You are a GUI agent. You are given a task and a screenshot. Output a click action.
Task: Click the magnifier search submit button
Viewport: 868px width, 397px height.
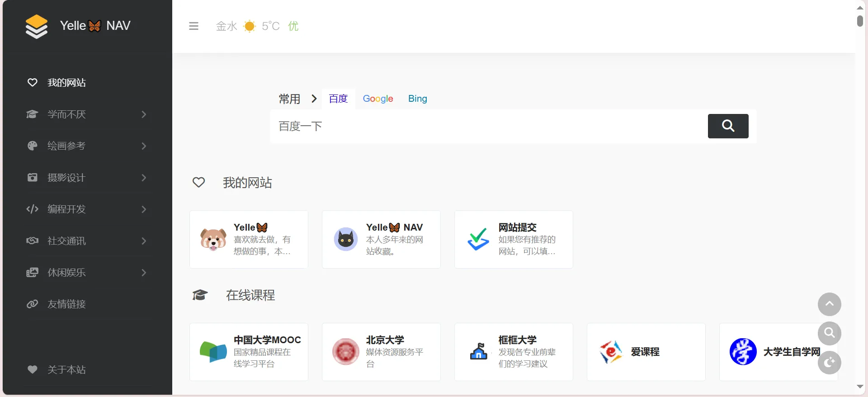pyautogui.click(x=728, y=126)
